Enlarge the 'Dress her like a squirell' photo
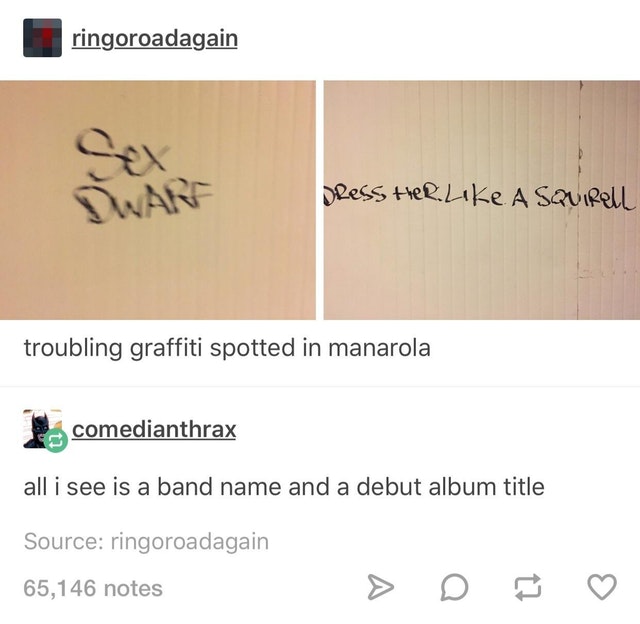640x624 pixels. [482, 200]
